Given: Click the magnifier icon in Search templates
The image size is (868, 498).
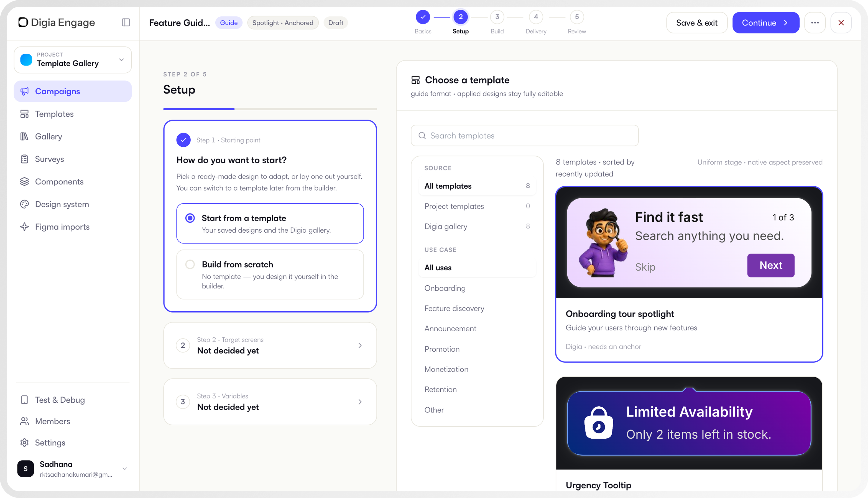Looking at the screenshot, I should (422, 136).
